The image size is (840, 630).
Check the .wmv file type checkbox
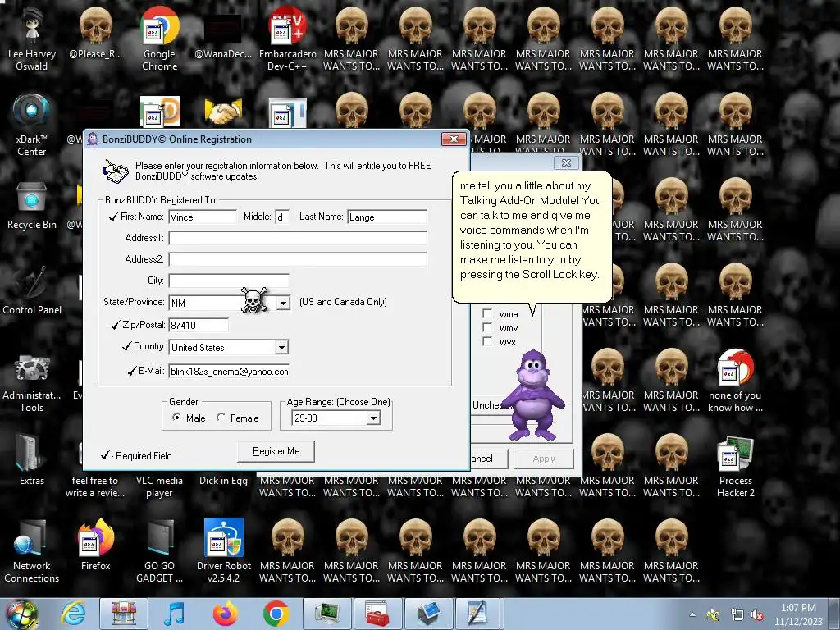[x=487, y=327]
